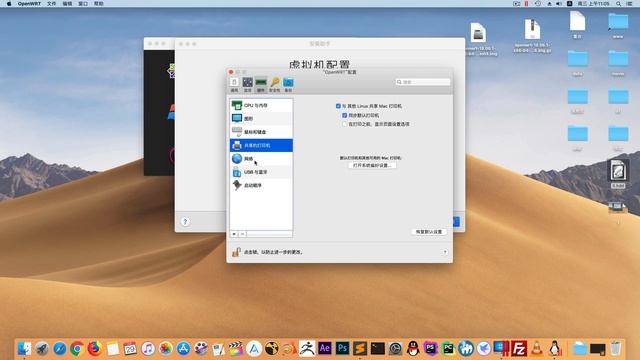Click the lock icon to prevent changes
This screenshot has height=360, width=640.
coord(236,252)
